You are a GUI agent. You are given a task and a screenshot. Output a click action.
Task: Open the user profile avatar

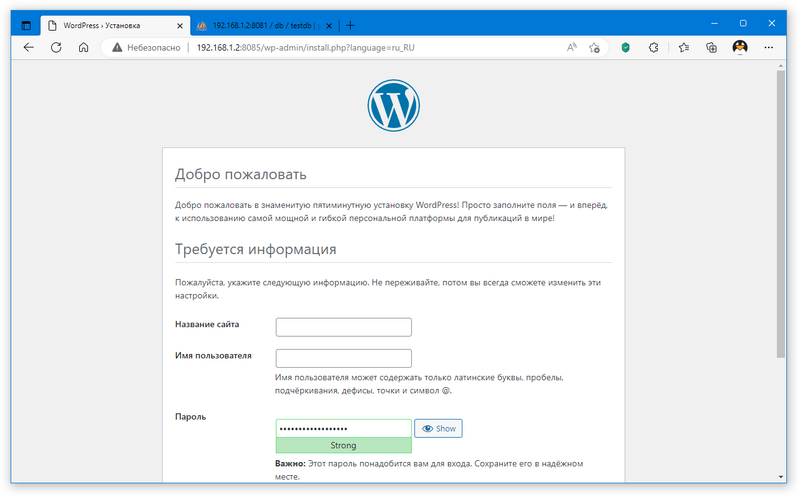(x=740, y=47)
